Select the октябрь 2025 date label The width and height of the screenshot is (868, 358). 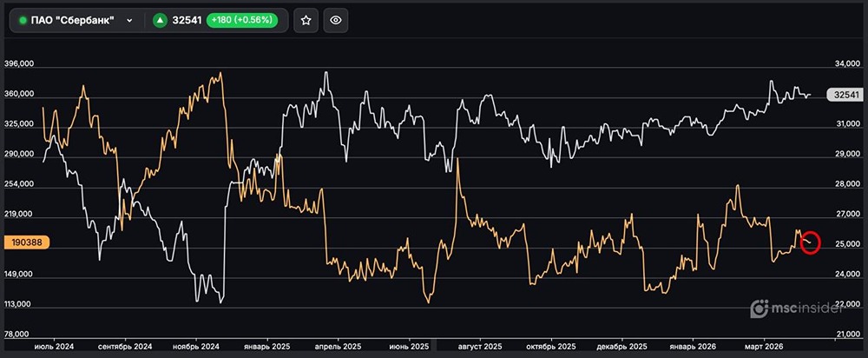pos(551,346)
